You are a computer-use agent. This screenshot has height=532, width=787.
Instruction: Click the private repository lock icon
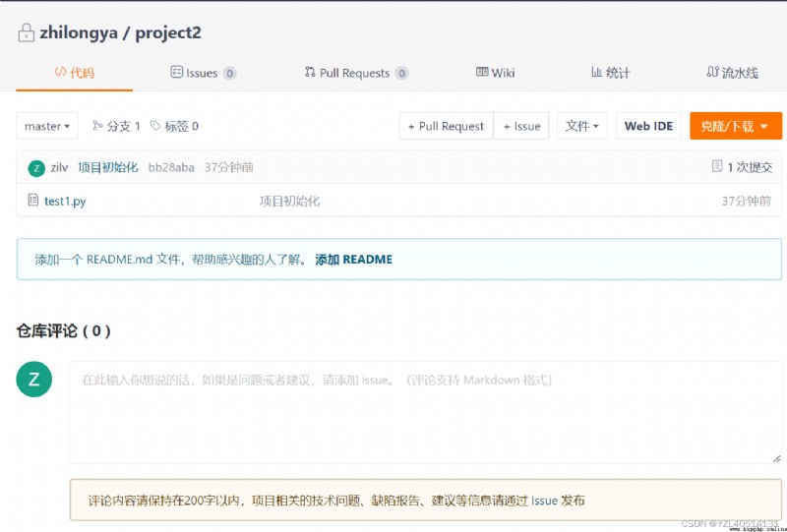pos(27,33)
